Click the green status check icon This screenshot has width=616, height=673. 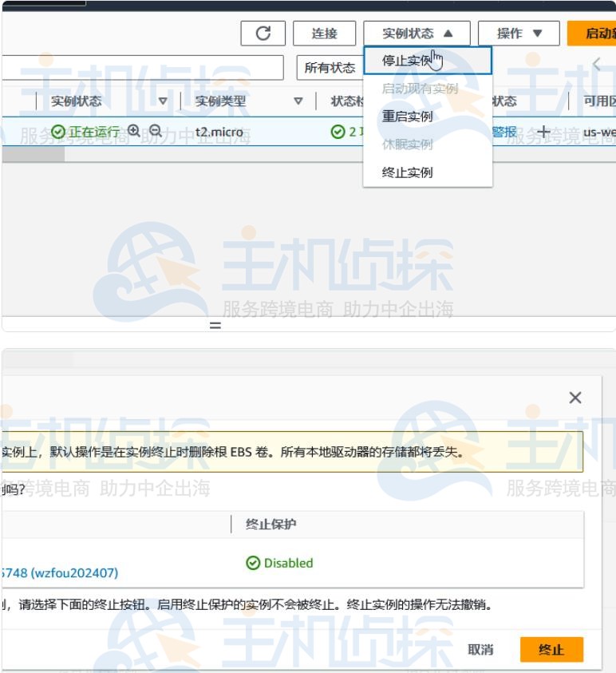[x=338, y=132]
